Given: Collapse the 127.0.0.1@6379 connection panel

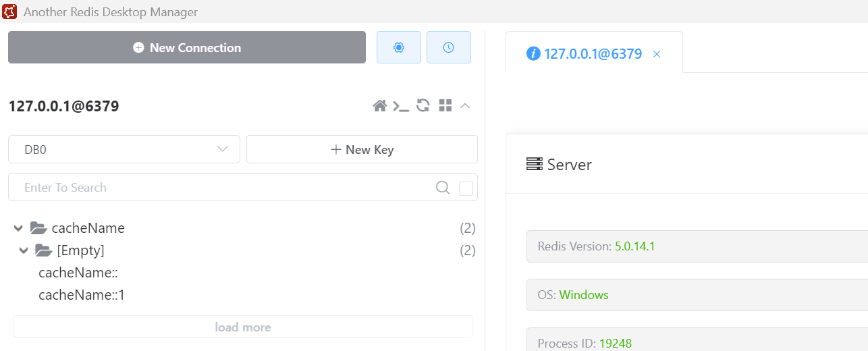Looking at the screenshot, I should [465, 105].
